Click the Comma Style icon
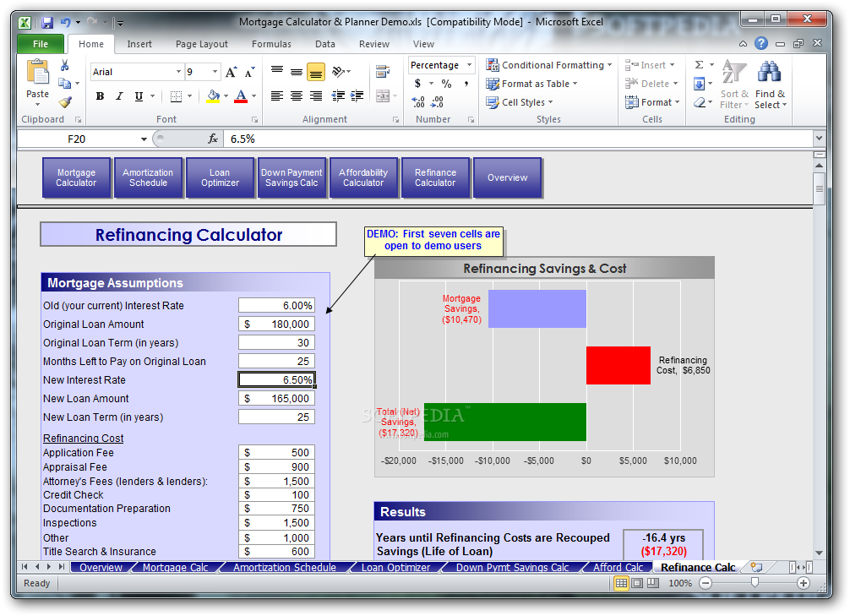 466,84
